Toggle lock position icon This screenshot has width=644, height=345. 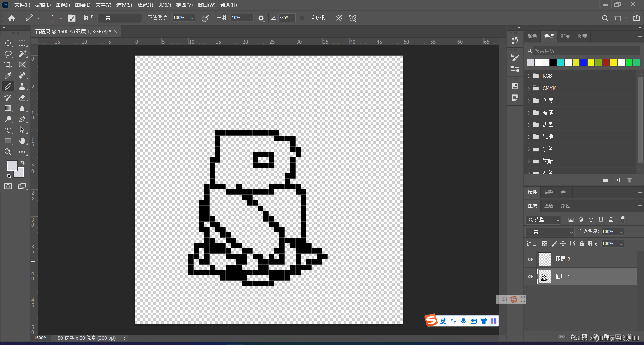[563, 244]
